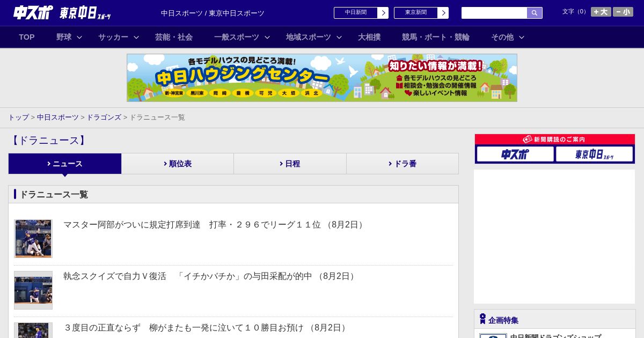
Task: Open the 野球 navigation menu
Action: [x=64, y=37]
